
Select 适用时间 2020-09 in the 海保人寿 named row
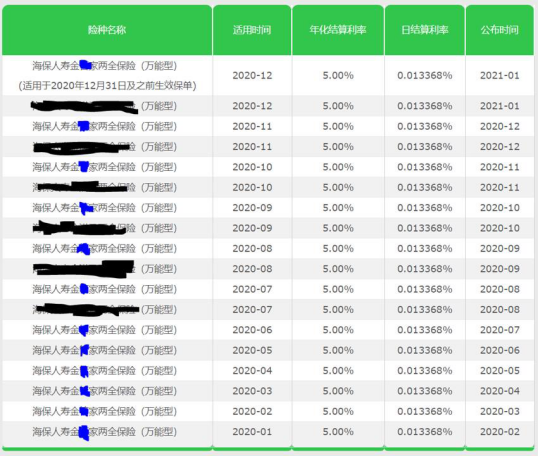tap(252, 208)
